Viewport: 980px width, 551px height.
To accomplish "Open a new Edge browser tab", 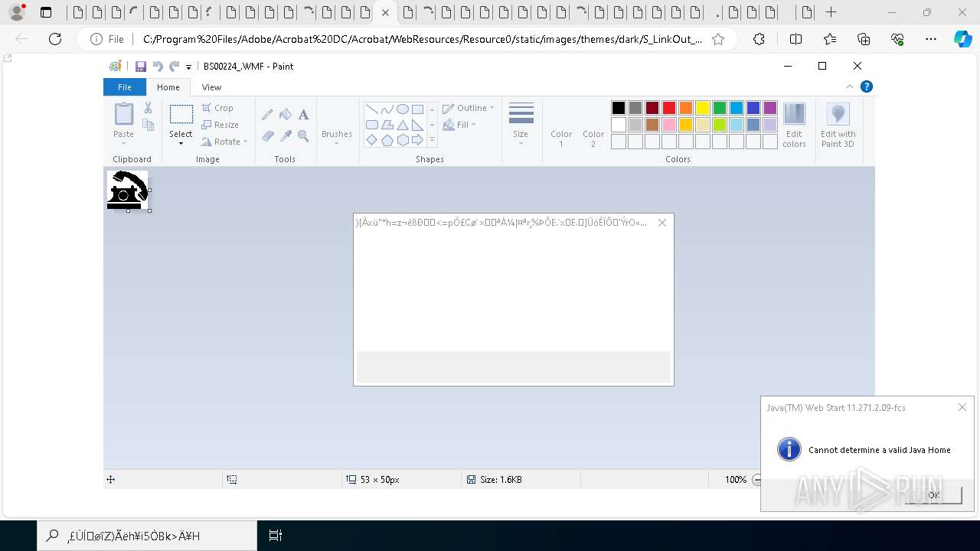I will [x=831, y=12].
